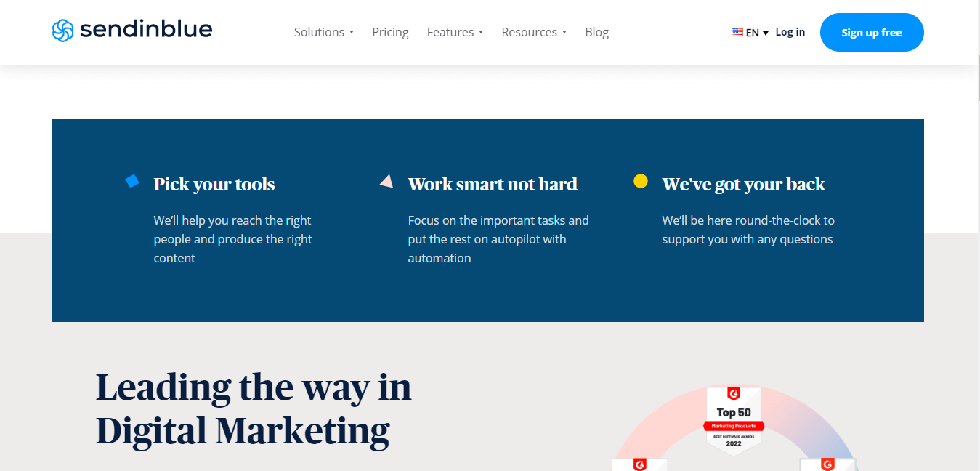Click the US flag language icon
Screen dimensions: 980x471
[x=736, y=32]
